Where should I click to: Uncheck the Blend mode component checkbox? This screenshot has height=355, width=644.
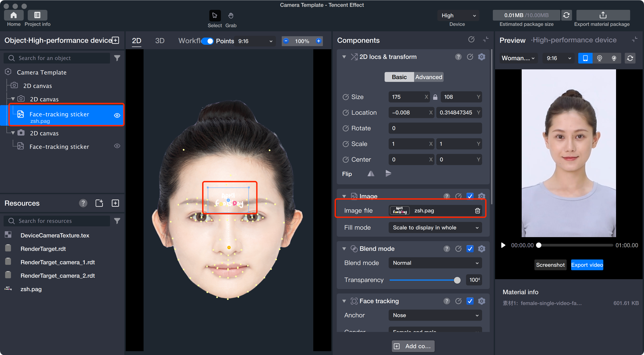click(470, 249)
